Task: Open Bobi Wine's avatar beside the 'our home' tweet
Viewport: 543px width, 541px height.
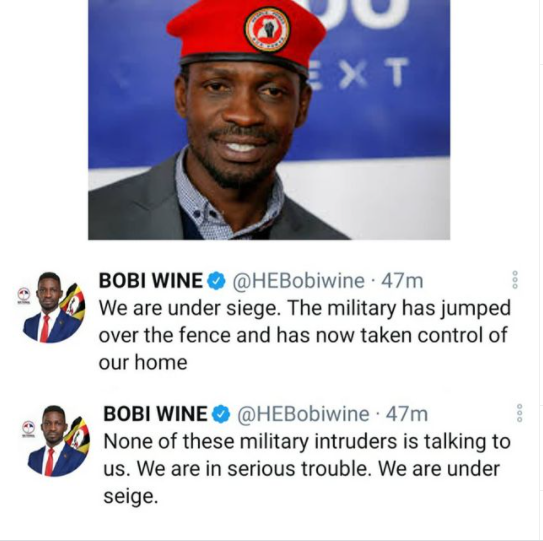Action: [x=54, y=308]
